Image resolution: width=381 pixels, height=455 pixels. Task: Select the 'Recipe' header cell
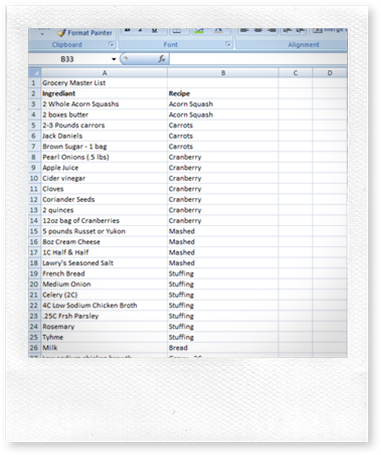coord(223,94)
